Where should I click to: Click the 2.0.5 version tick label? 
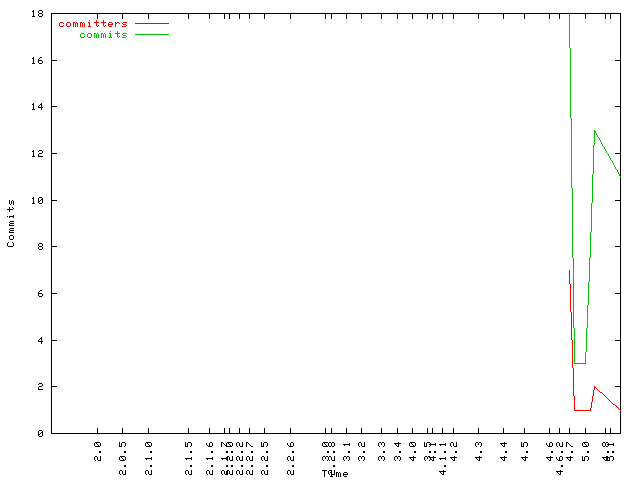point(123,454)
